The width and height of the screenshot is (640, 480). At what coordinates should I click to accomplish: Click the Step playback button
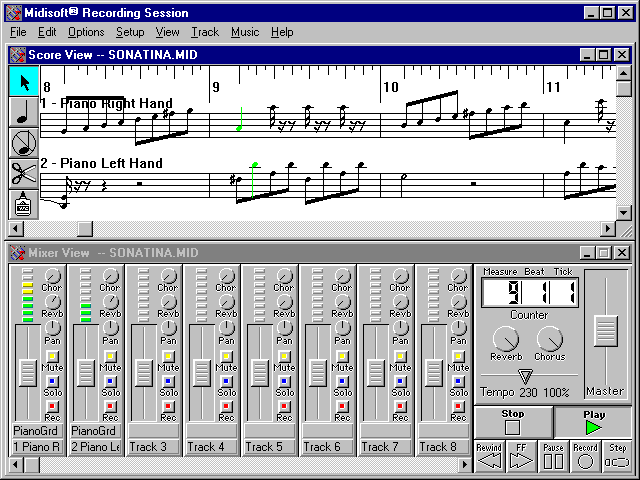pyautogui.click(x=617, y=456)
